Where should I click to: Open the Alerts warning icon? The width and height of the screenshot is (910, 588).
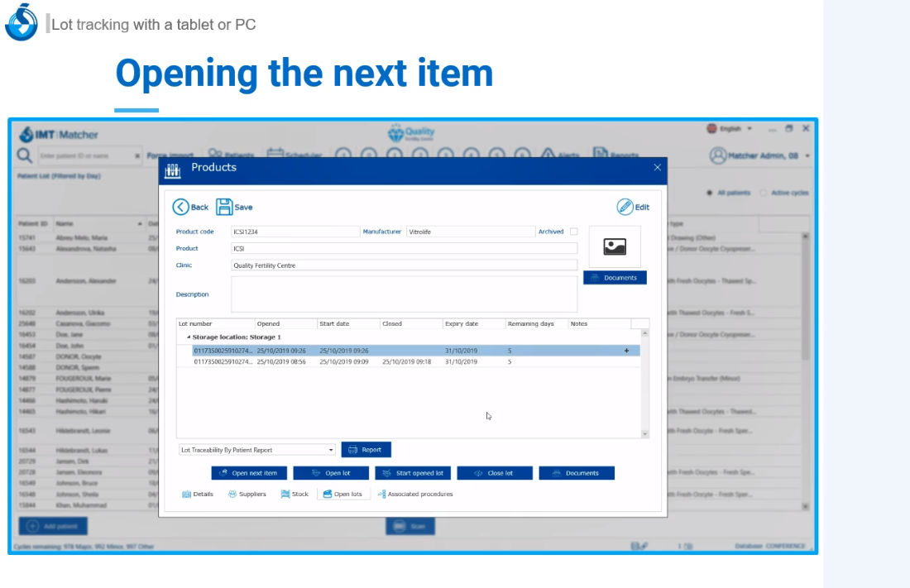pyautogui.click(x=548, y=155)
